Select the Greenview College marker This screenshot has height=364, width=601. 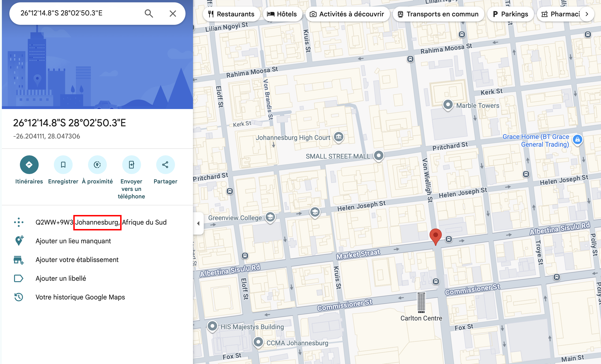point(270,217)
